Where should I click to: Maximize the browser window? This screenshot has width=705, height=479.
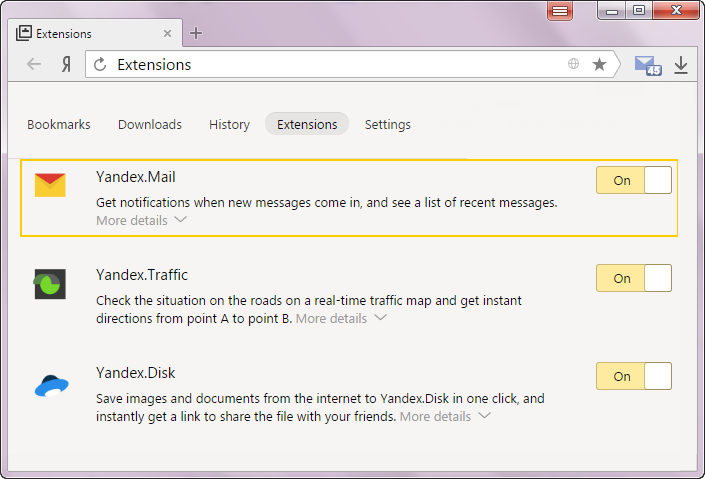[639, 11]
